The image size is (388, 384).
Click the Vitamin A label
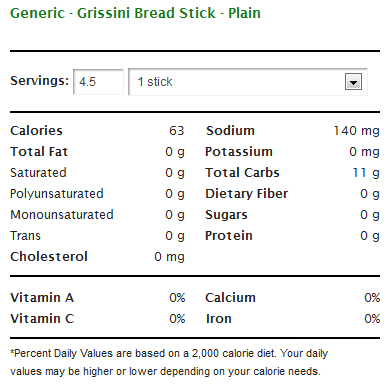(42, 298)
